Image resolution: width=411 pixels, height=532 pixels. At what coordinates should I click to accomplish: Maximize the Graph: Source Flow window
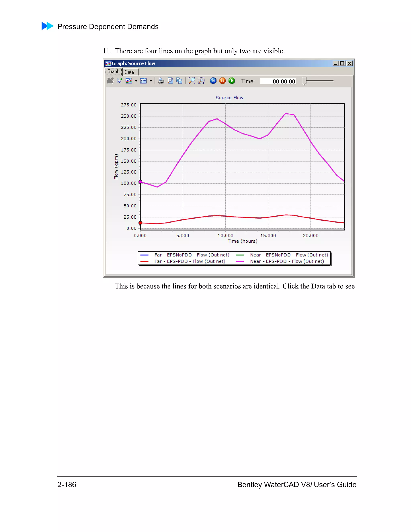(x=342, y=63)
